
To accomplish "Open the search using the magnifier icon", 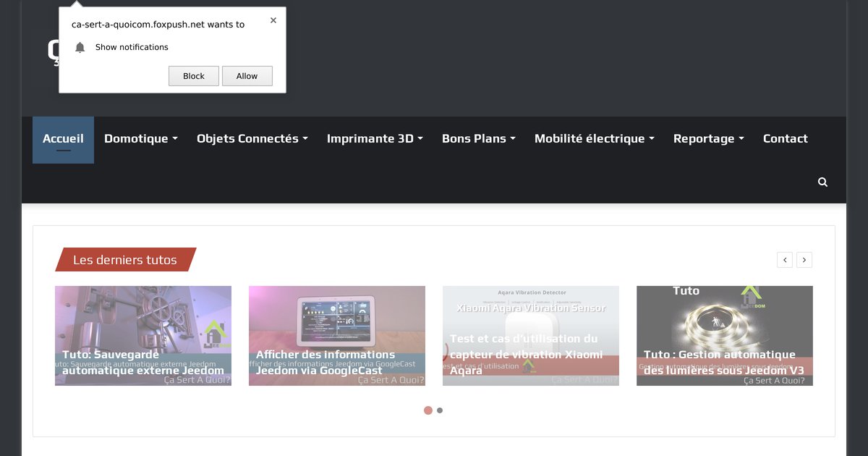I will (x=822, y=182).
